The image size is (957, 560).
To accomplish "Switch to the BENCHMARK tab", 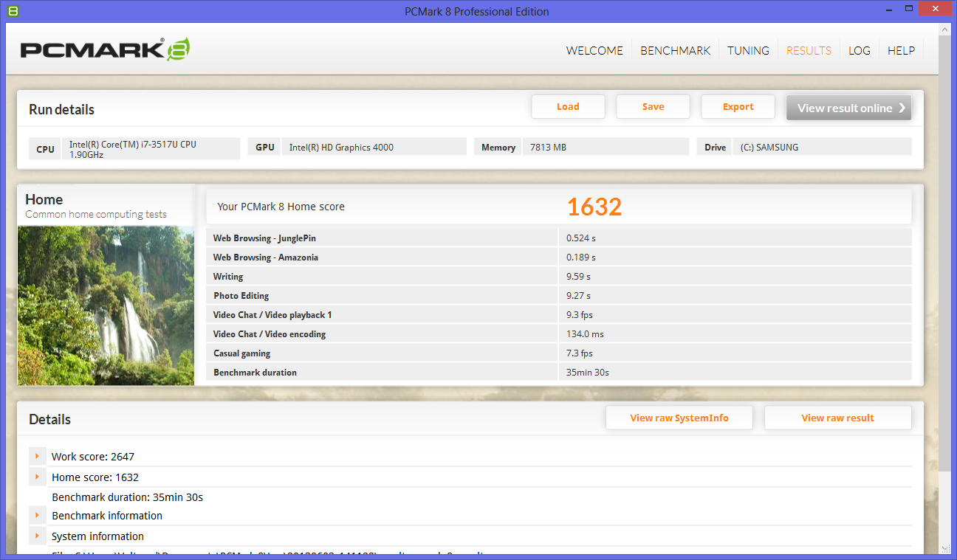I will [x=675, y=50].
